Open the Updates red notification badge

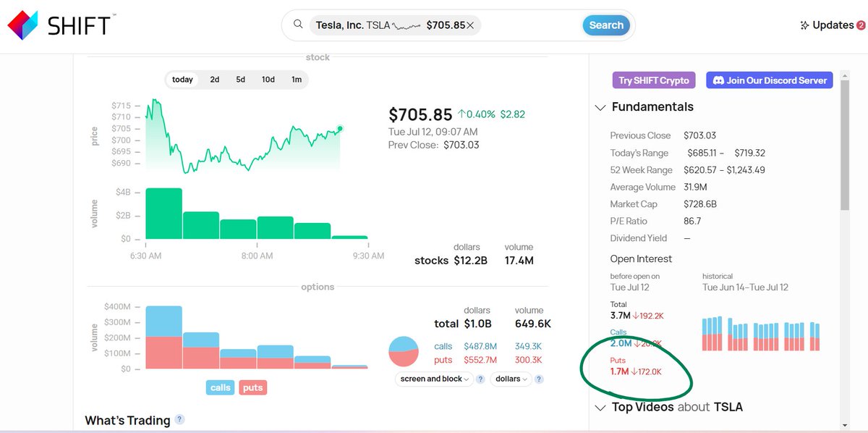pos(861,25)
